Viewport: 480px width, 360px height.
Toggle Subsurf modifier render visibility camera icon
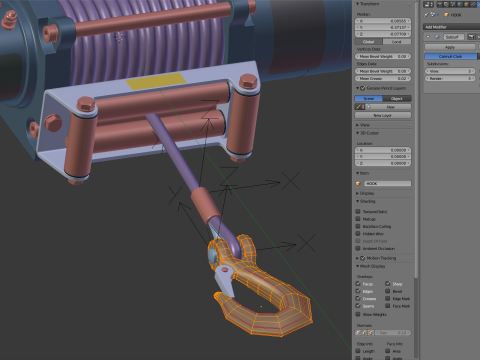pos(471,37)
